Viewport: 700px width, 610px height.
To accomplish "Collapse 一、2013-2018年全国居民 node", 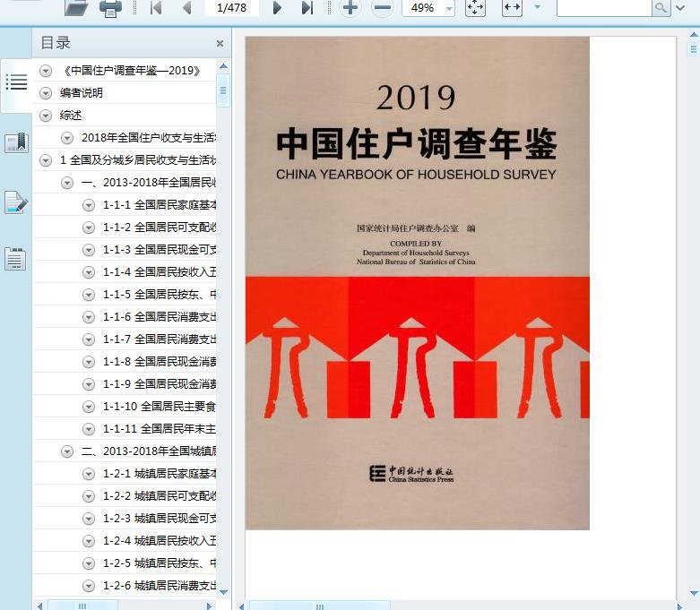I will [67, 183].
